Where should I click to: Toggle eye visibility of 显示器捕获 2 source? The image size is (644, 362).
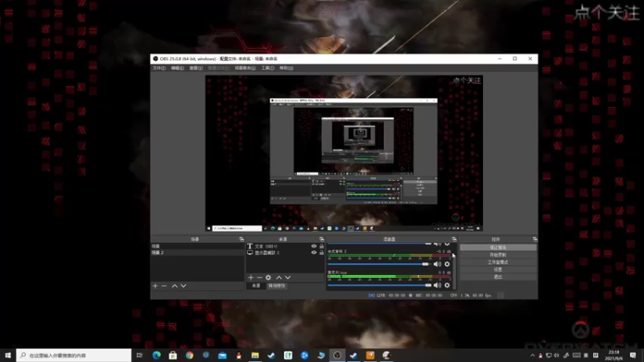pos(314,253)
